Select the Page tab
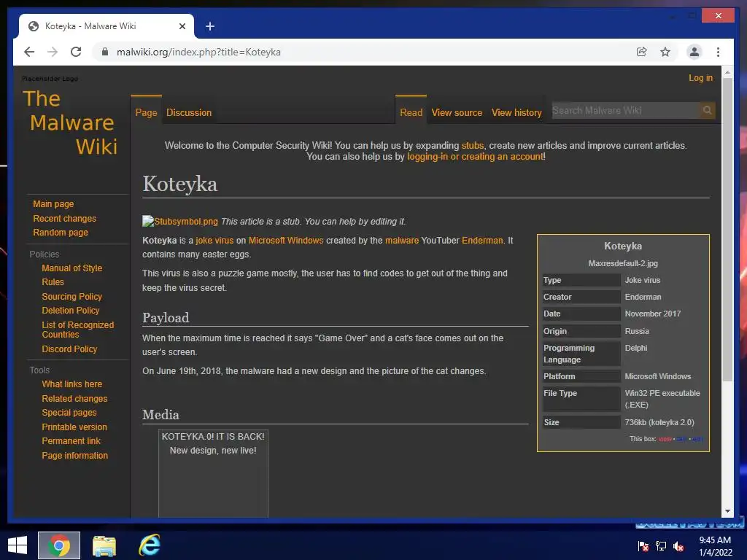This screenshot has height=560, width=747. (146, 112)
